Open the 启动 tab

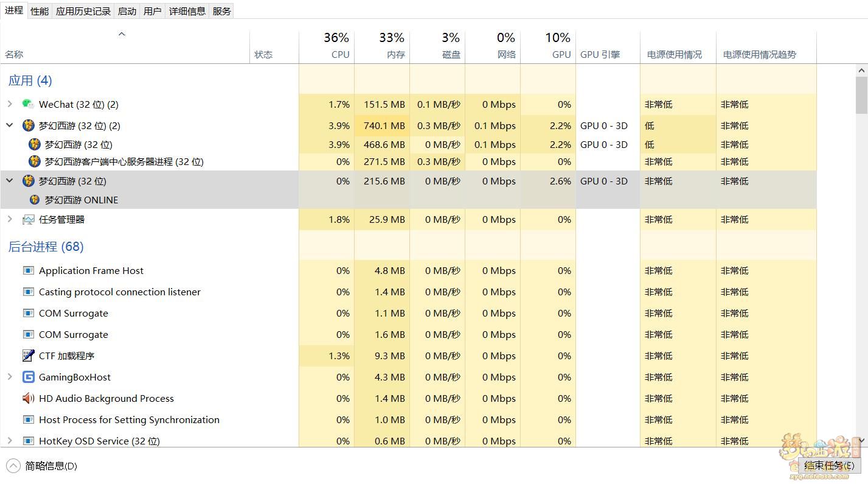point(127,11)
